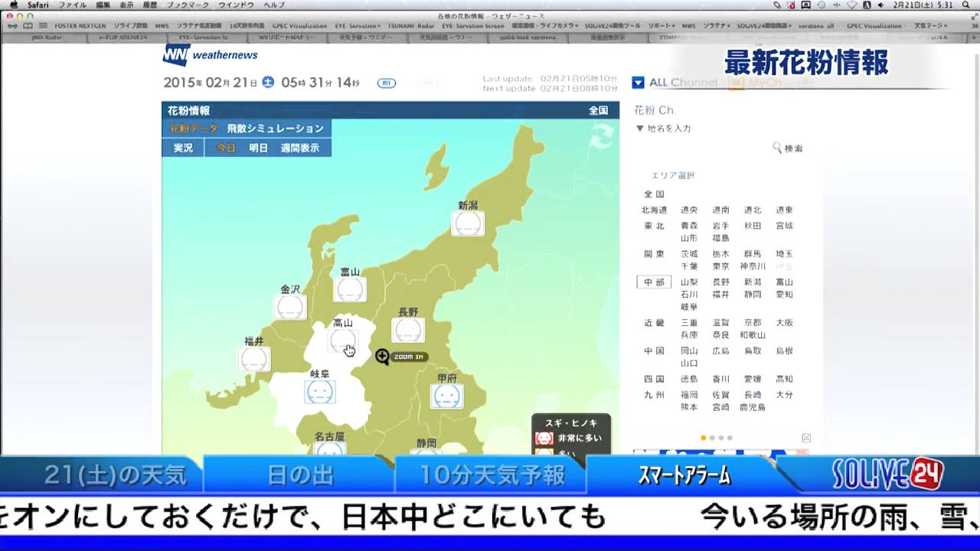Select the 中部 region button
This screenshot has width=980, height=551.
pyautogui.click(x=654, y=282)
